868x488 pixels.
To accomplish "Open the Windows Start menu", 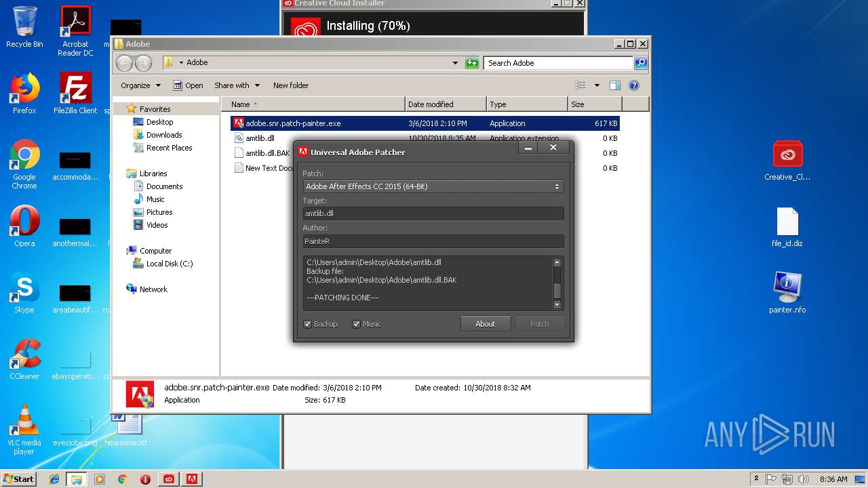I will 19,479.
